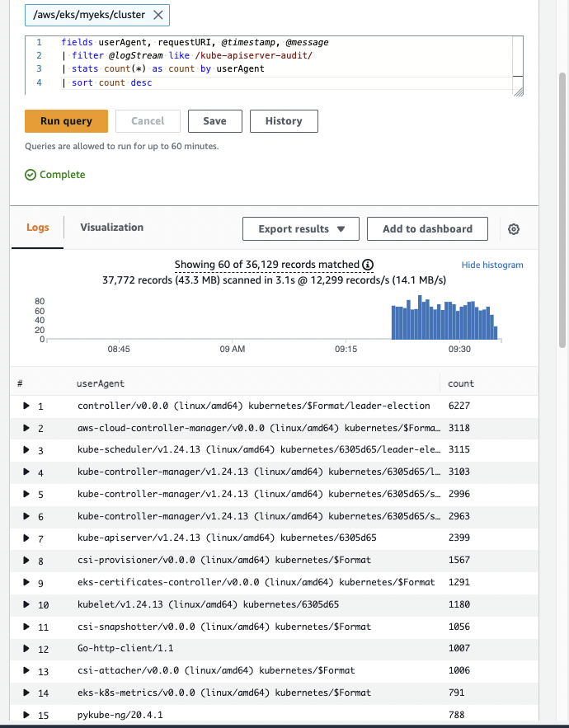Open results settings gear icon
The image size is (569, 728).
[x=513, y=229]
